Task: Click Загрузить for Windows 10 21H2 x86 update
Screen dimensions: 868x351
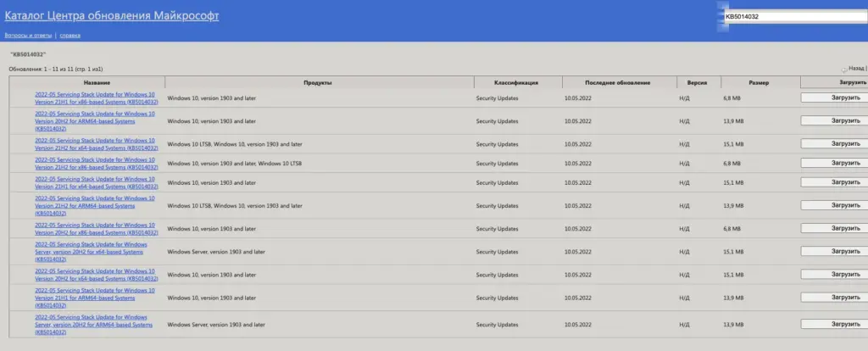Action: 834,164
